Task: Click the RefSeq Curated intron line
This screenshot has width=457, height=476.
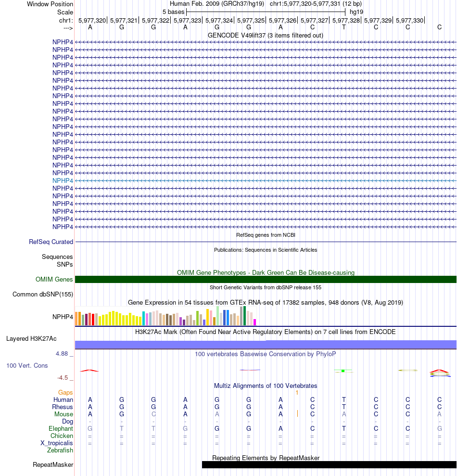Action: click(x=266, y=242)
